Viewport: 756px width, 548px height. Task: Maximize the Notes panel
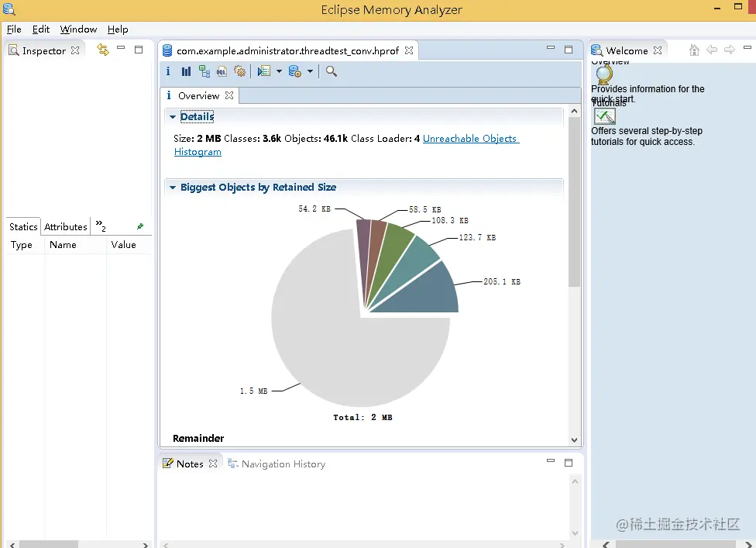(569, 463)
